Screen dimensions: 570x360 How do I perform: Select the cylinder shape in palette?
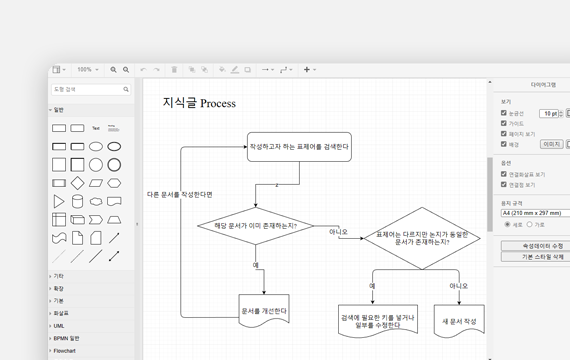pyautogui.click(x=77, y=201)
